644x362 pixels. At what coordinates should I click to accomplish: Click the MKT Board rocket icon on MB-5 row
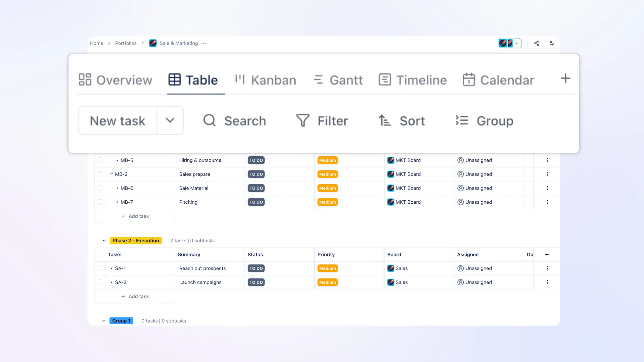pyautogui.click(x=391, y=160)
